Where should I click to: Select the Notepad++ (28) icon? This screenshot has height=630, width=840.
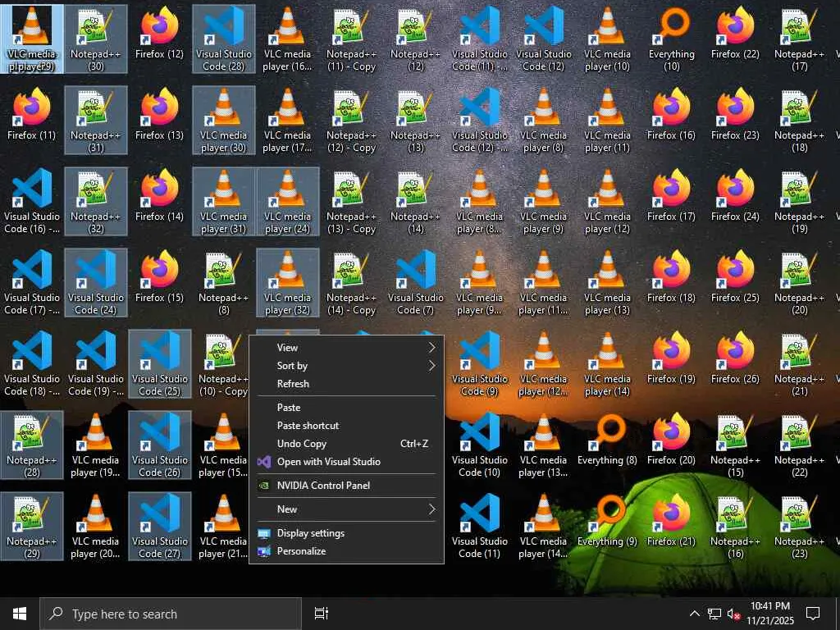click(x=32, y=445)
